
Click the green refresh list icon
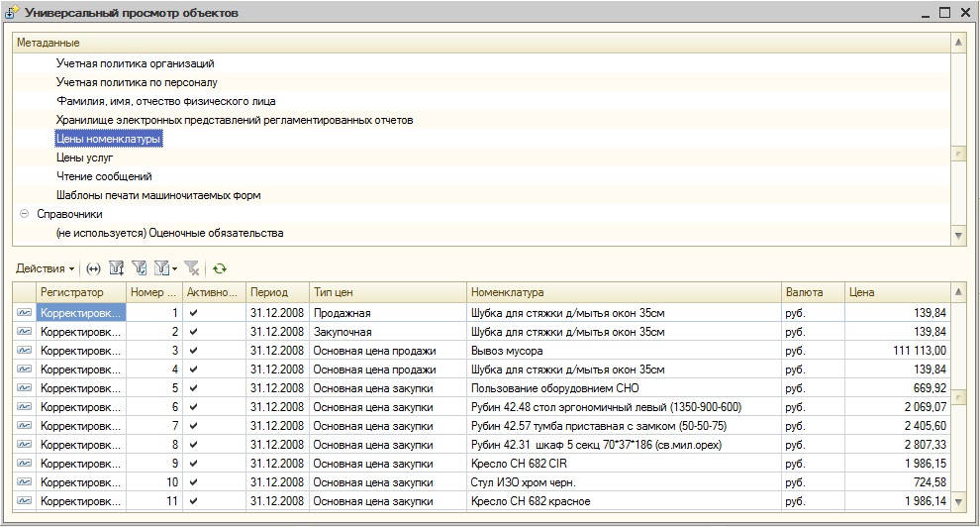[x=220, y=268]
